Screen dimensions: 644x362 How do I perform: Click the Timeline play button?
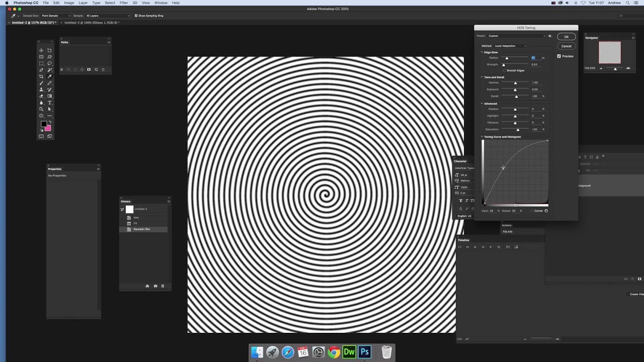point(475,247)
